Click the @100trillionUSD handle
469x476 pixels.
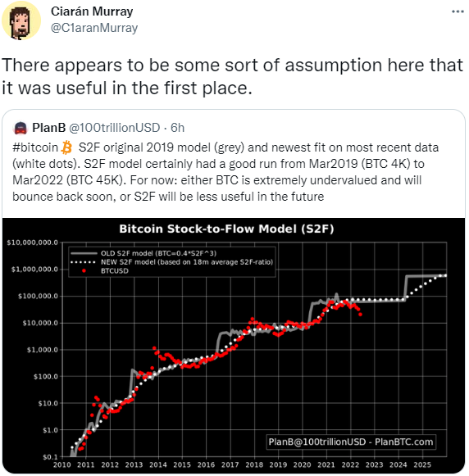(115, 128)
